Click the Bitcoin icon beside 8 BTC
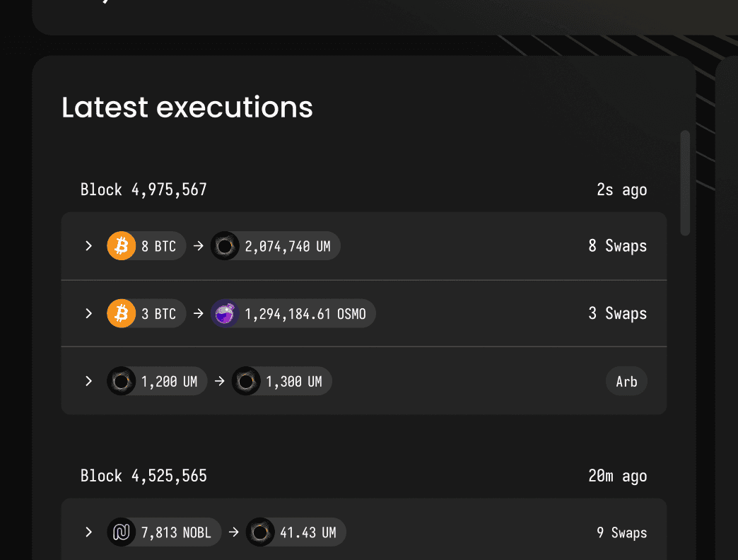The width and height of the screenshot is (738, 560). [122, 245]
